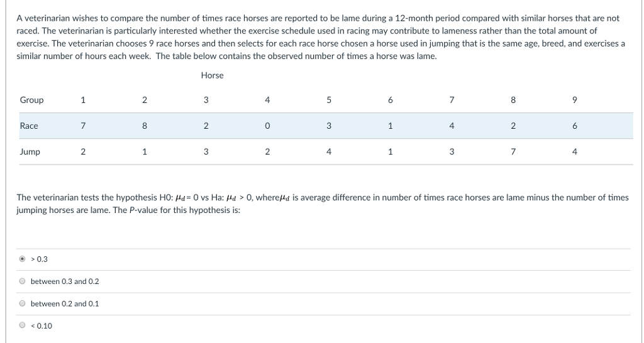Select the '> 0.3' radio button
The image size is (644, 343).
click(x=23, y=259)
